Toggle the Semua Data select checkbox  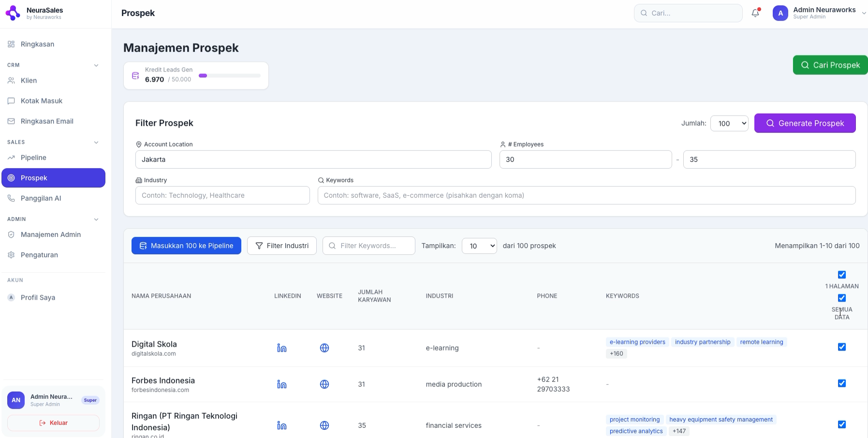click(x=842, y=298)
